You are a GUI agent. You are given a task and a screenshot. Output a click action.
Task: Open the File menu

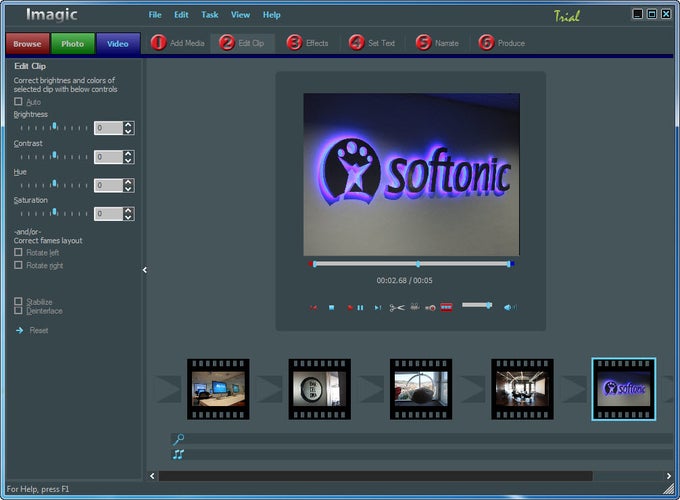tap(155, 15)
